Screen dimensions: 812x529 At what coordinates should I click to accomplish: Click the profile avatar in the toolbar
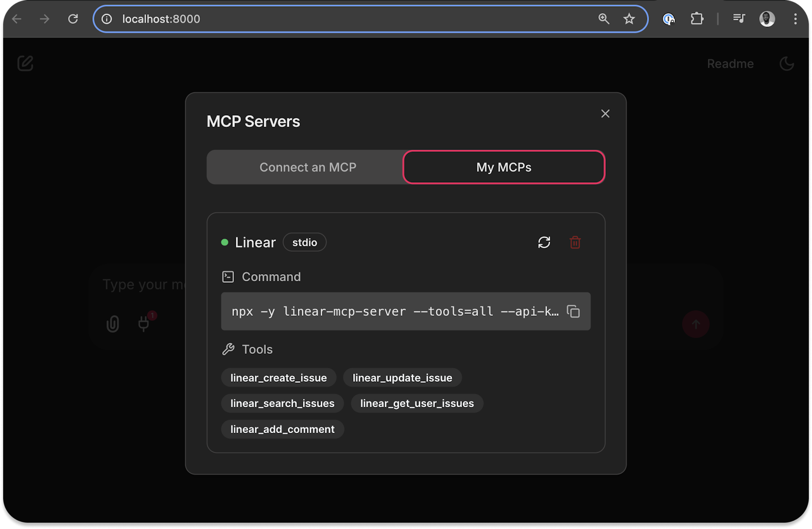[766, 19]
